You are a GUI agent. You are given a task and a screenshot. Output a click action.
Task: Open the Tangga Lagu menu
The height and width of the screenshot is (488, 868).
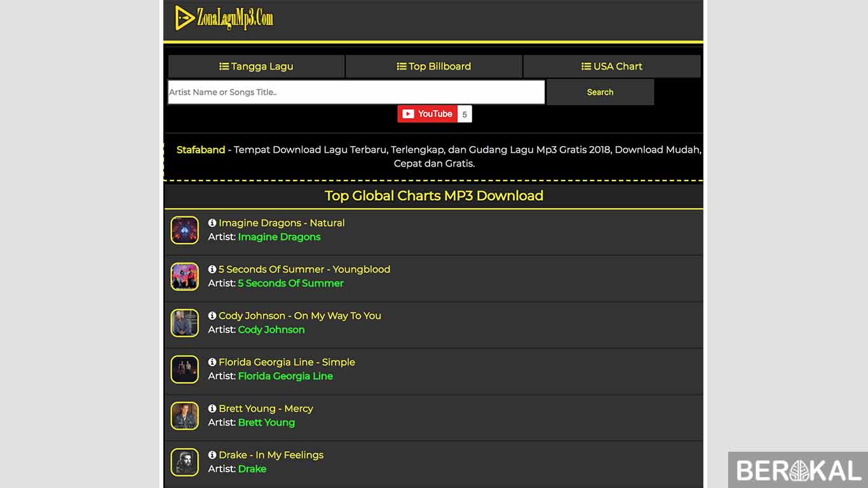[256, 66]
